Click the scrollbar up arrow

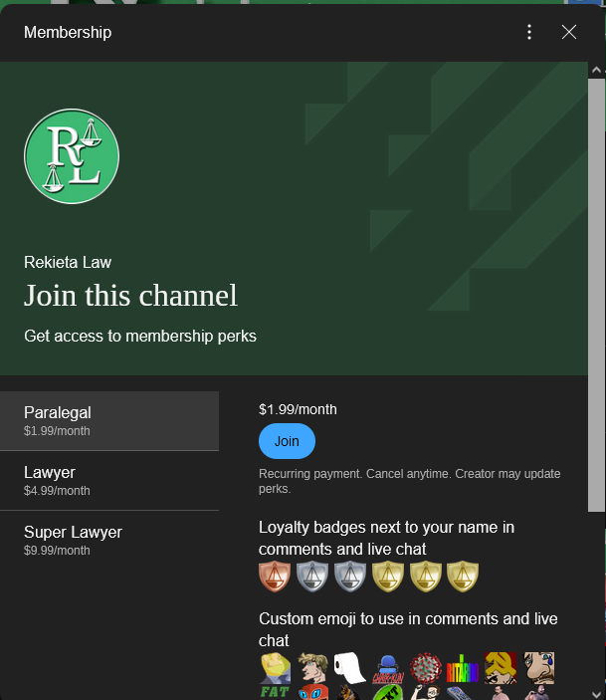pyautogui.click(x=597, y=70)
